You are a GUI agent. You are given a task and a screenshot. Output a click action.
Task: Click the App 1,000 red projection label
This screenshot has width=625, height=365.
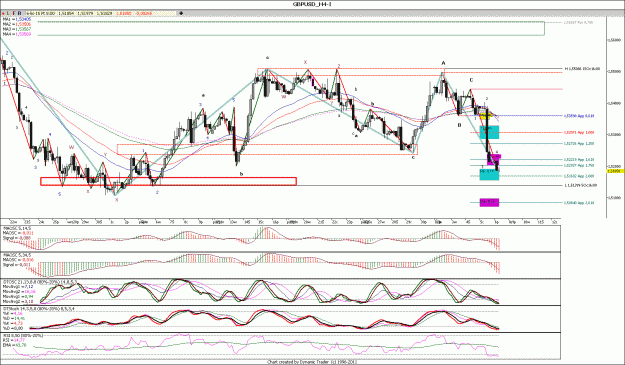[x=579, y=132]
